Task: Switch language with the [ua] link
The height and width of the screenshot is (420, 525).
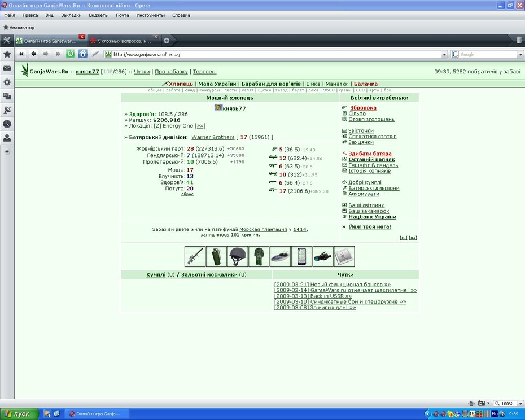Action: coord(413,238)
